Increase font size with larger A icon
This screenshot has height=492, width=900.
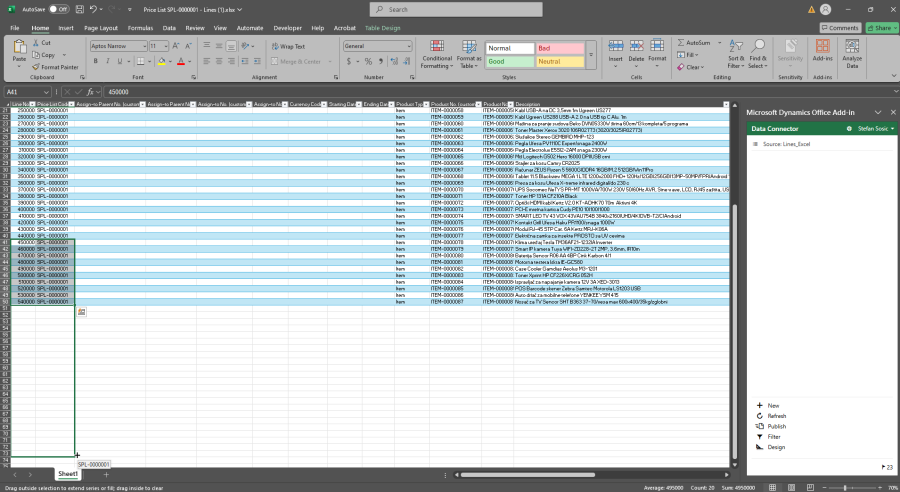click(176, 46)
